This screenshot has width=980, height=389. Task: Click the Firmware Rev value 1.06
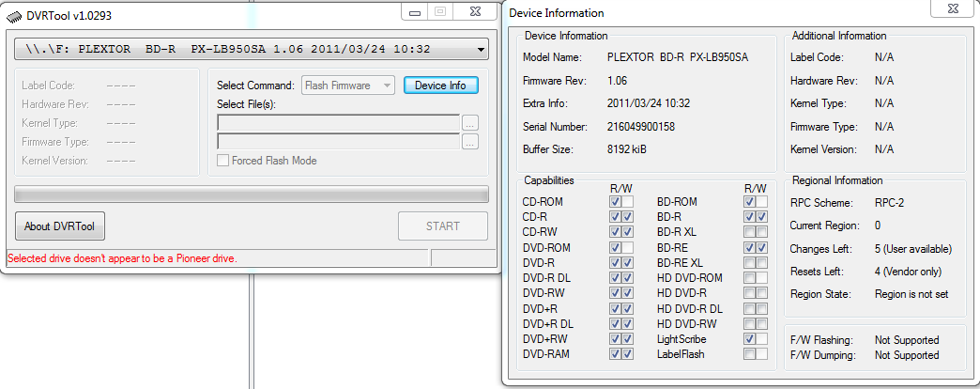pos(617,81)
